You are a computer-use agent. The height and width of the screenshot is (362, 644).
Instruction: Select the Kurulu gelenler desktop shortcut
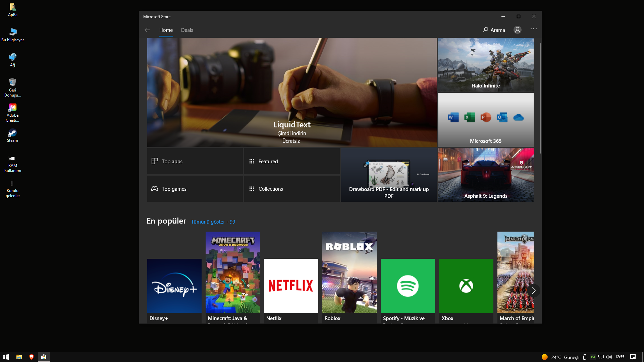(x=13, y=188)
